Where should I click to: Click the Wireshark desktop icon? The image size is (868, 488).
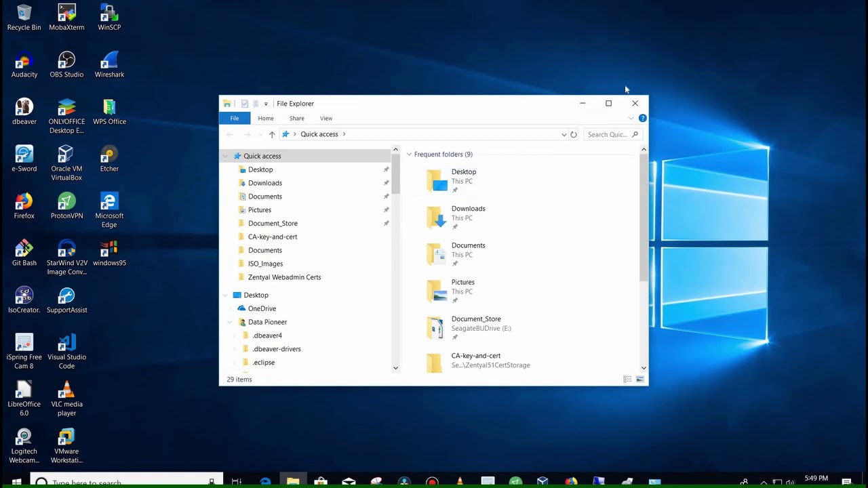(109, 64)
